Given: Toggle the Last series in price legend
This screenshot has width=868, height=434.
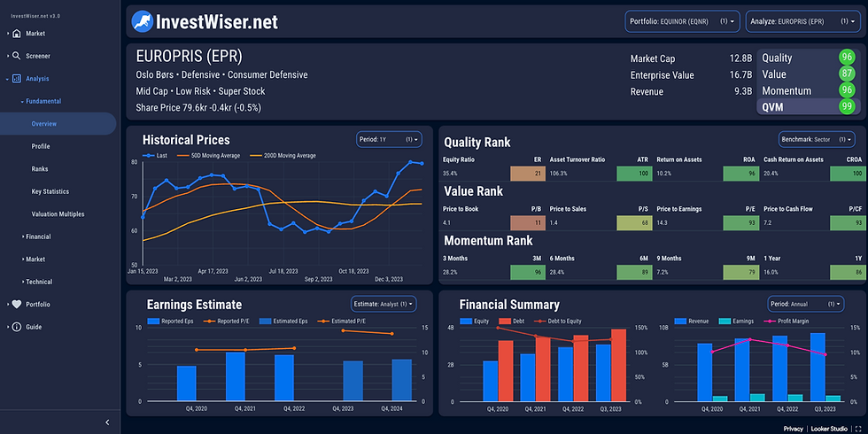Looking at the screenshot, I should pos(155,156).
